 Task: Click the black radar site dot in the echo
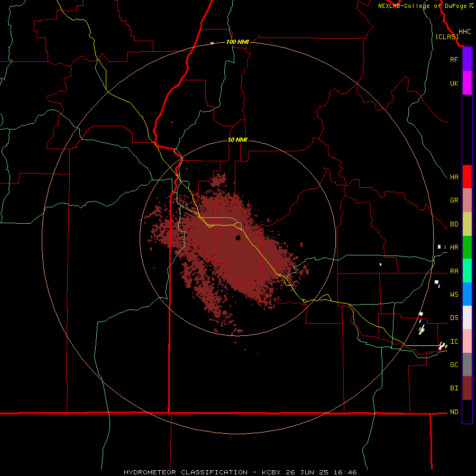pyautogui.click(x=239, y=237)
